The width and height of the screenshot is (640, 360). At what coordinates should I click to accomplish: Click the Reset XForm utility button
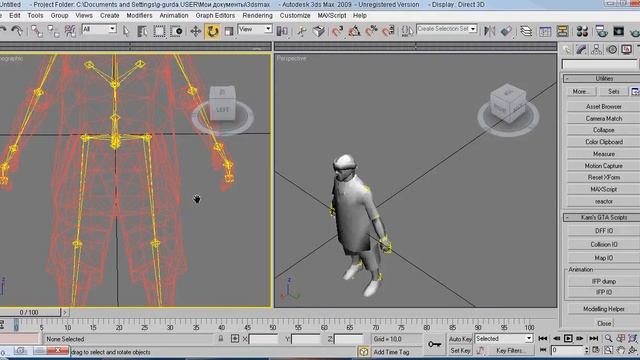[604, 178]
